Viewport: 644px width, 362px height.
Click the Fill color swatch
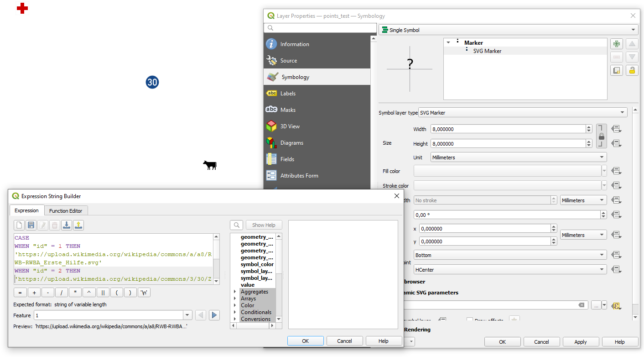click(508, 171)
